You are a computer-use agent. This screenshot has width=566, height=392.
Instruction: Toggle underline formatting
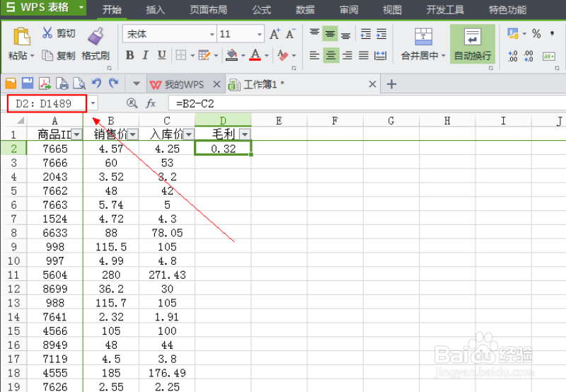click(x=162, y=55)
